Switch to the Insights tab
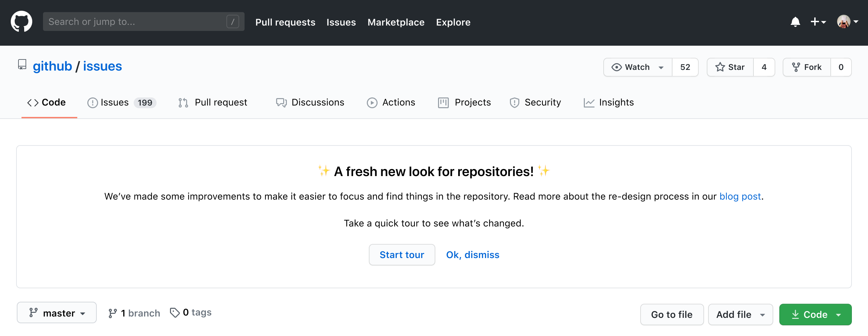The width and height of the screenshot is (868, 336). [609, 102]
